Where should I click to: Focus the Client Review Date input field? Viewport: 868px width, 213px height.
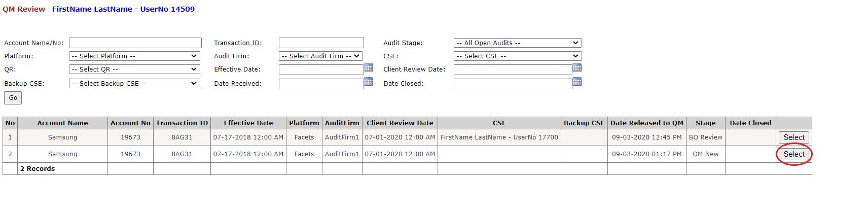pyautogui.click(x=513, y=69)
